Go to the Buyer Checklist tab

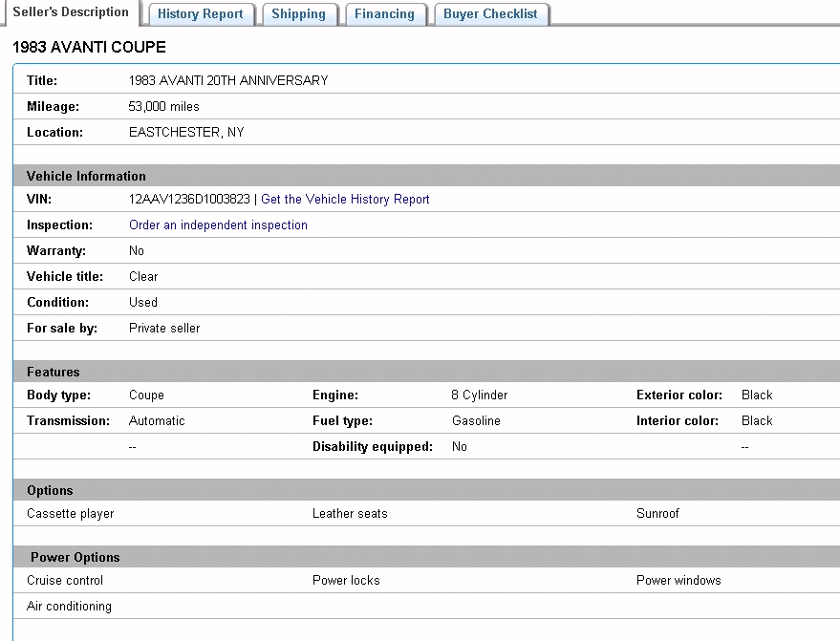[490, 14]
